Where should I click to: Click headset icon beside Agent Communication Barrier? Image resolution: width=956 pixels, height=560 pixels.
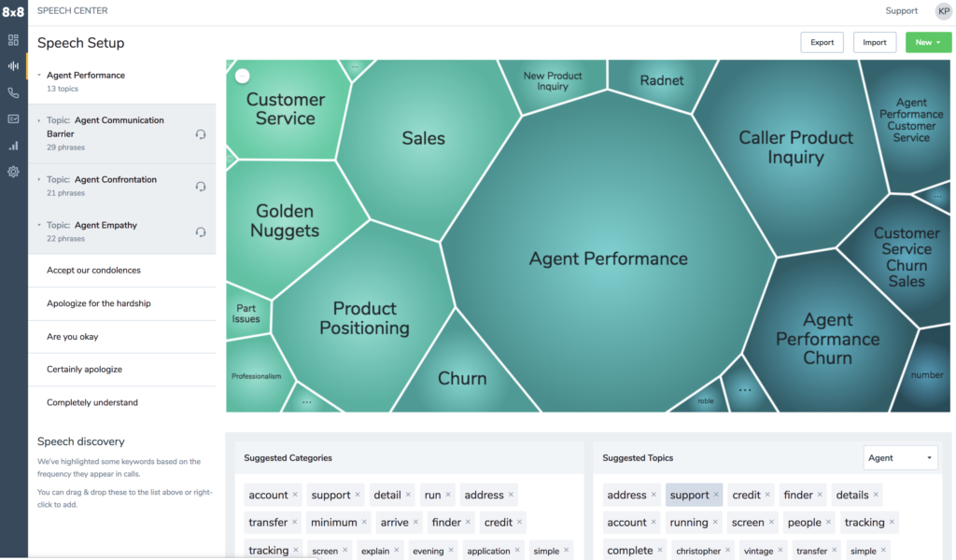tap(201, 134)
